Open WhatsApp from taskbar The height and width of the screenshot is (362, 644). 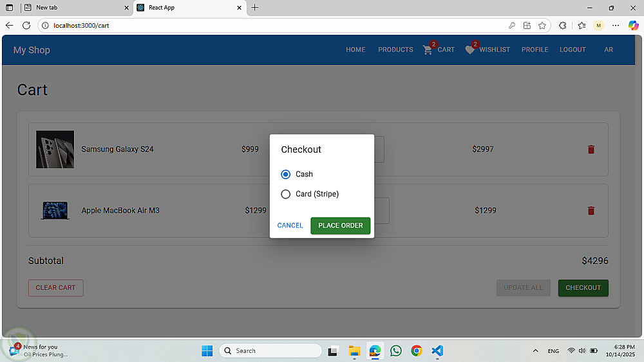tap(396, 351)
